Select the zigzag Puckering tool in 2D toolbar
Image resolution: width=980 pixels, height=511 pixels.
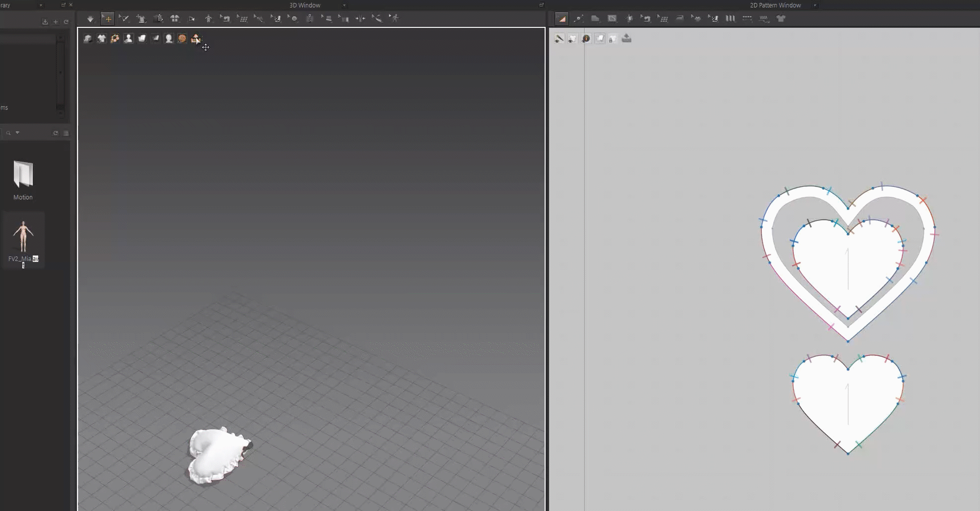click(x=764, y=19)
